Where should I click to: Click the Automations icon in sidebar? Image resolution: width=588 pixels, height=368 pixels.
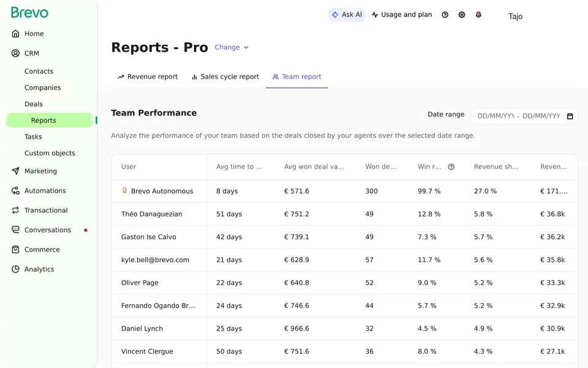[x=15, y=191]
